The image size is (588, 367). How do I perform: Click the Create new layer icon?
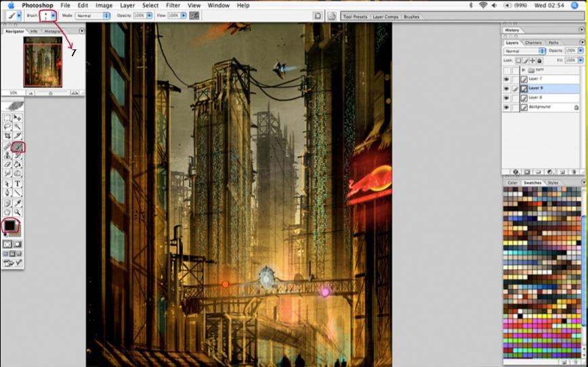click(x=562, y=172)
